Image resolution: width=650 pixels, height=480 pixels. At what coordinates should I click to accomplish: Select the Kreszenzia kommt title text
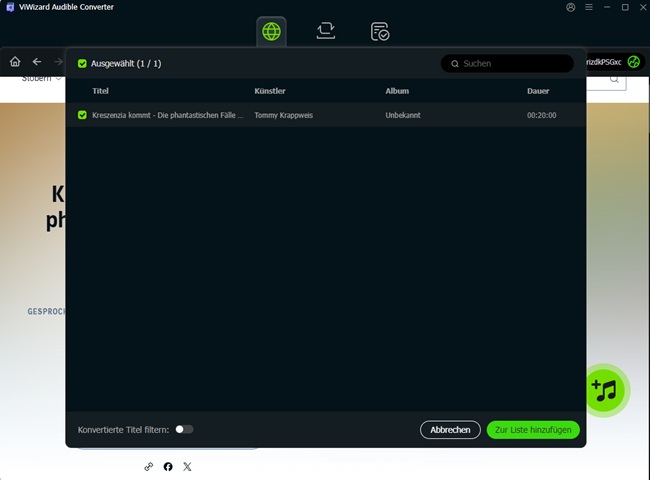(168, 115)
